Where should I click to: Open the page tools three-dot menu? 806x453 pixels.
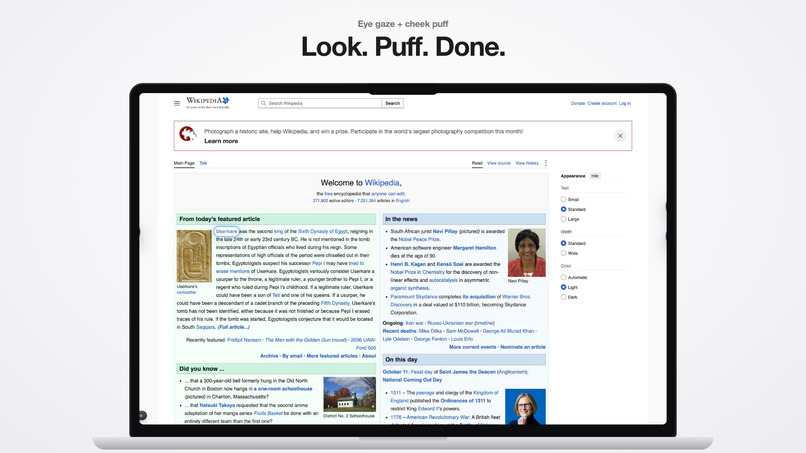(546, 163)
